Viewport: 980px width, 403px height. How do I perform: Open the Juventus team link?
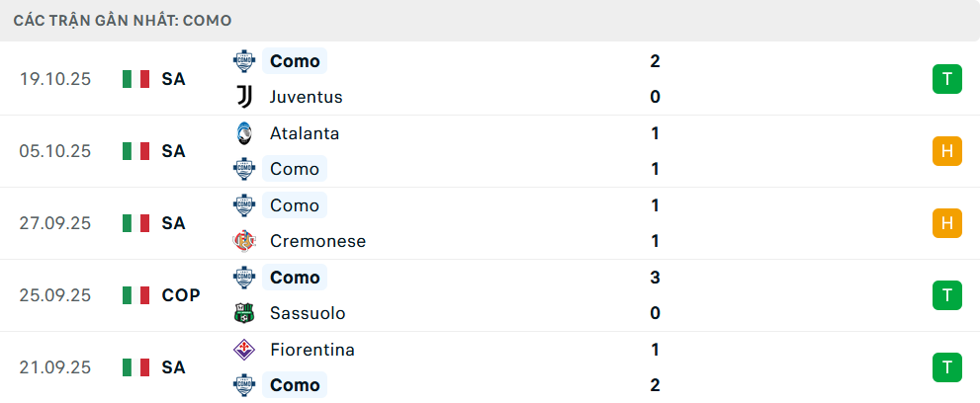coord(306,97)
